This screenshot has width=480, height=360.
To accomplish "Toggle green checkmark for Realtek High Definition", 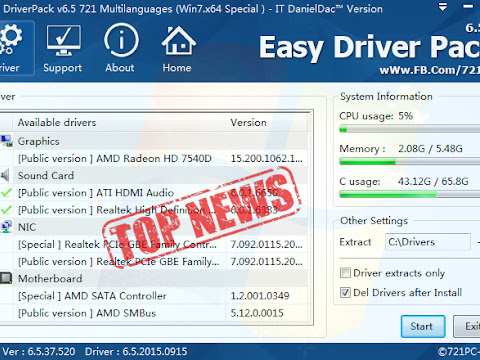I will point(6,210).
